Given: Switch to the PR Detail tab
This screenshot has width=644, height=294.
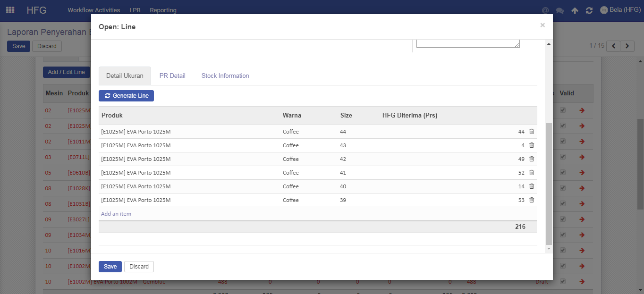Looking at the screenshot, I should pyautogui.click(x=172, y=76).
